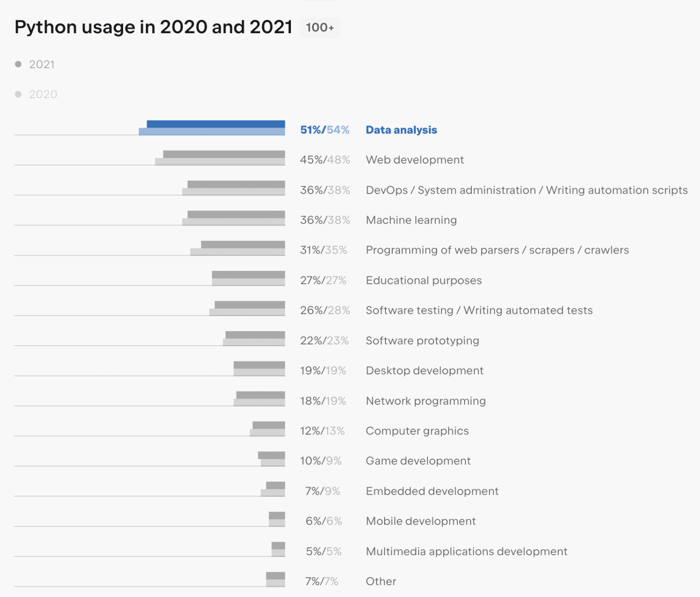Select the Data analysis label

pyautogui.click(x=401, y=130)
